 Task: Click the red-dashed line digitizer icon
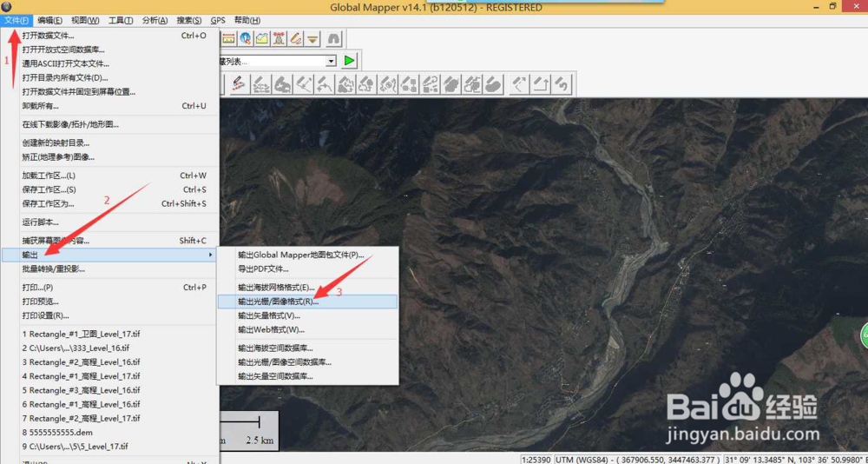tap(238, 84)
